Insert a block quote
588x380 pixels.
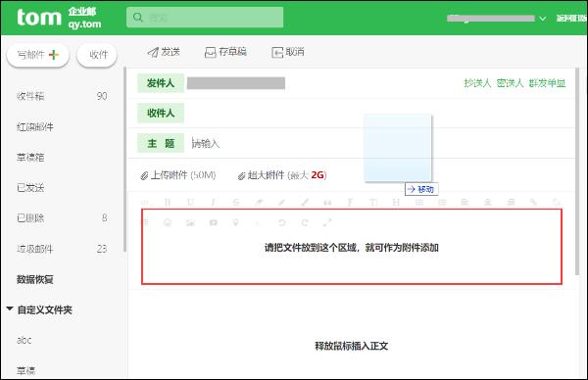327,202
